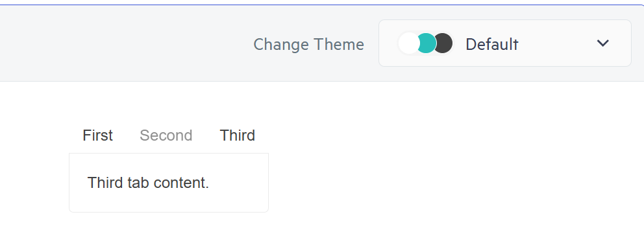Click the white circle theme swatch
Image resolution: width=644 pixels, height=243 pixels.
[408, 43]
